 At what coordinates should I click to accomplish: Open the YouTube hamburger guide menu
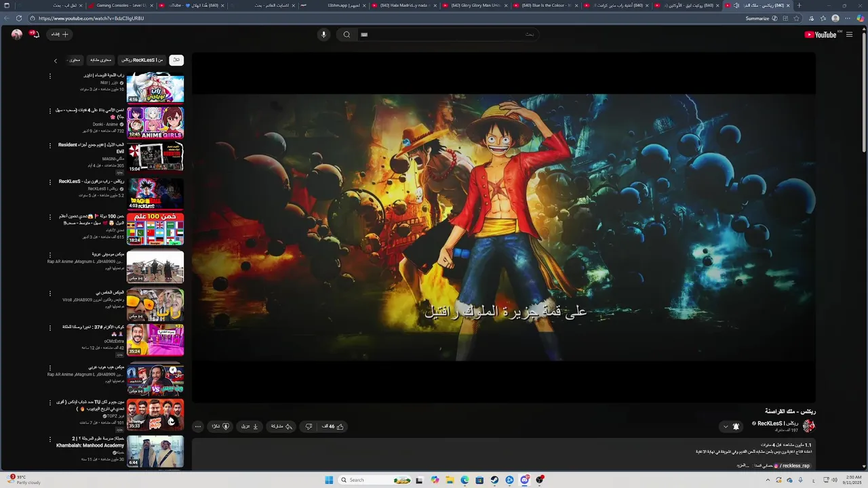pos(849,35)
